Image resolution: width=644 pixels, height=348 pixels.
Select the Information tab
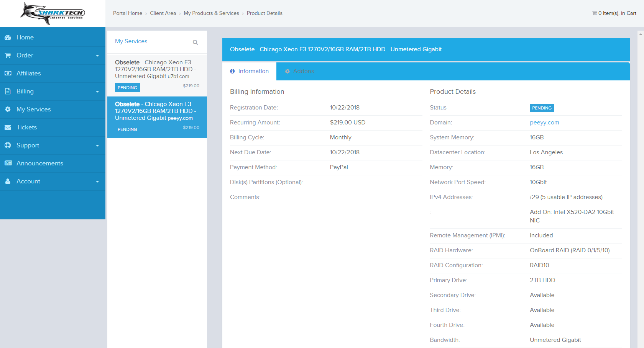click(x=250, y=71)
